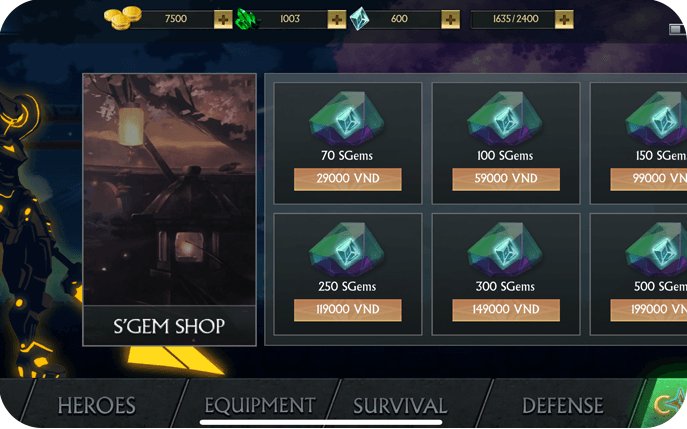Tap the S'GEM SHOP lantern banner
Screen dimensions: 687x429
(x=169, y=209)
